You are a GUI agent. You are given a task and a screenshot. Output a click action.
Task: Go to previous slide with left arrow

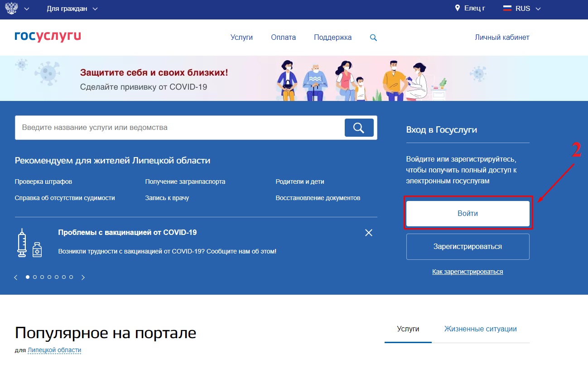16,277
